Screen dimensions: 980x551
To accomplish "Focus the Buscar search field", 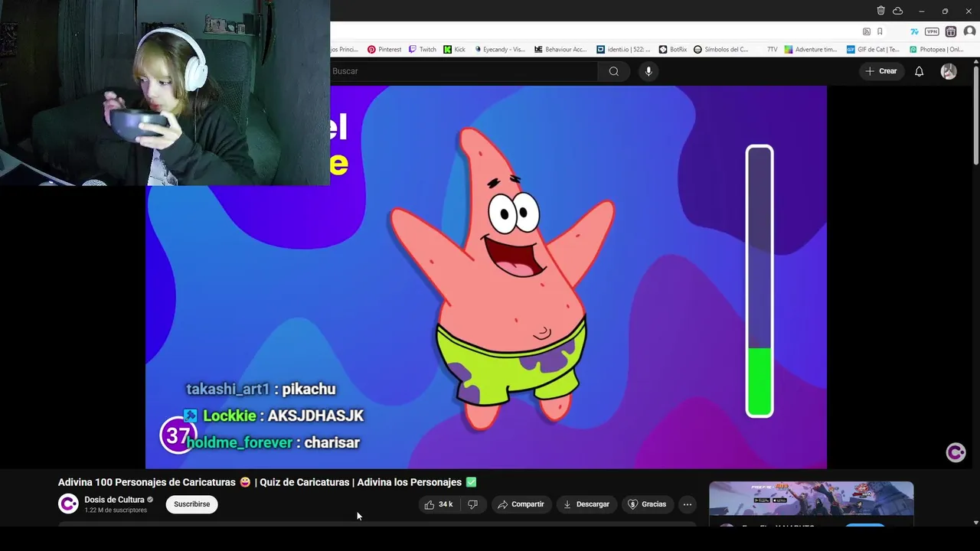I will [464, 71].
